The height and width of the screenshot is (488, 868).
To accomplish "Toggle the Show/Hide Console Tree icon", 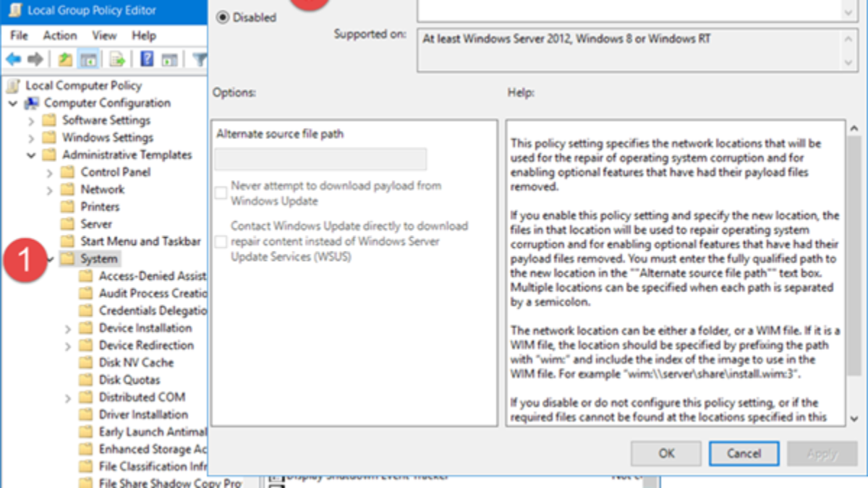I will point(88,59).
